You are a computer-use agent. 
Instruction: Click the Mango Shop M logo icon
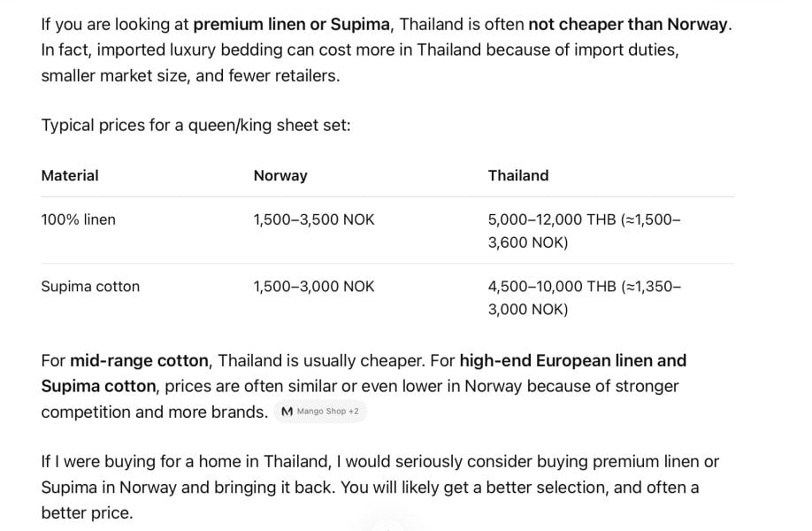(287, 412)
